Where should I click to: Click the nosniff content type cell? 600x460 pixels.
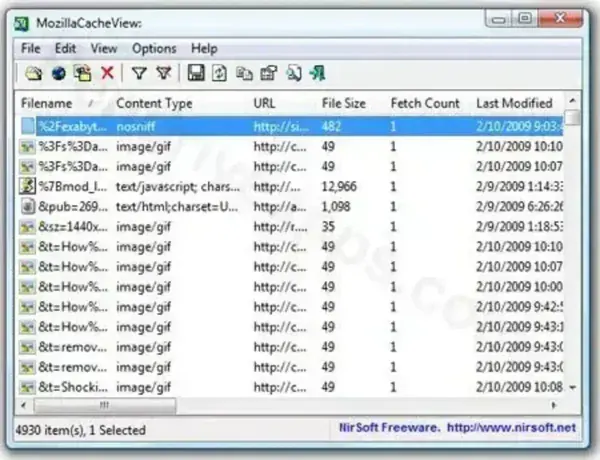click(x=135, y=126)
